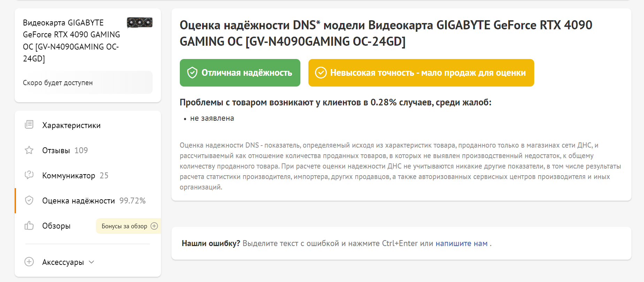Open the Обзоры section
The width and height of the screenshot is (644, 282).
[x=56, y=226]
